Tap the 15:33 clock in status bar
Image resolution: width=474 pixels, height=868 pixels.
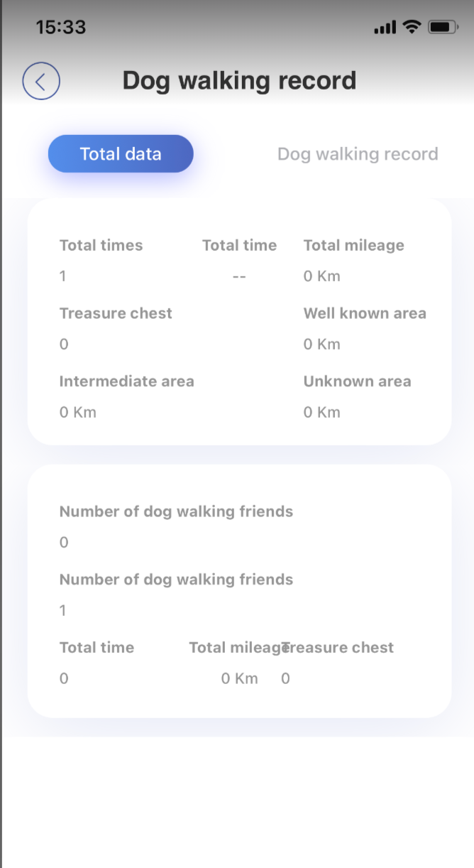click(x=61, y=28)
